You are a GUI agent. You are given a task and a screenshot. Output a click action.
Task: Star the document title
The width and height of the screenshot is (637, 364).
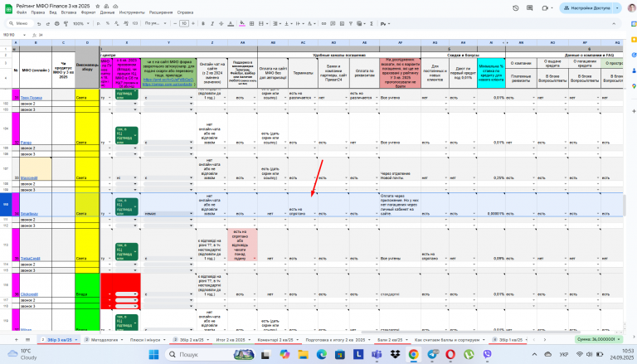click(98, 7)
